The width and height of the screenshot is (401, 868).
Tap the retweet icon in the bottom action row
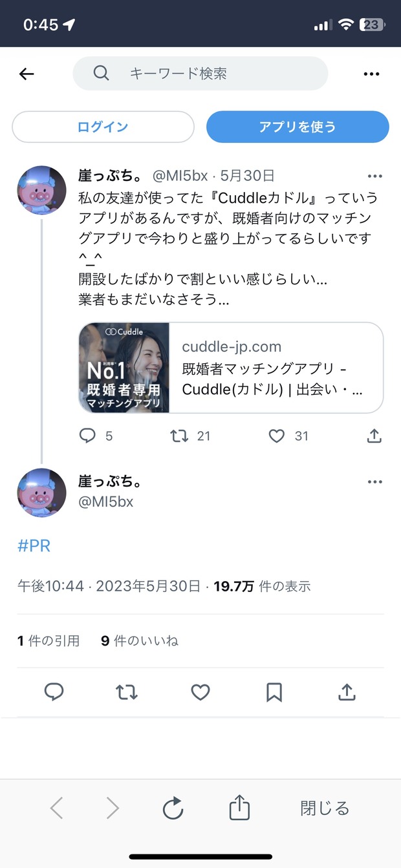(127, 693)
